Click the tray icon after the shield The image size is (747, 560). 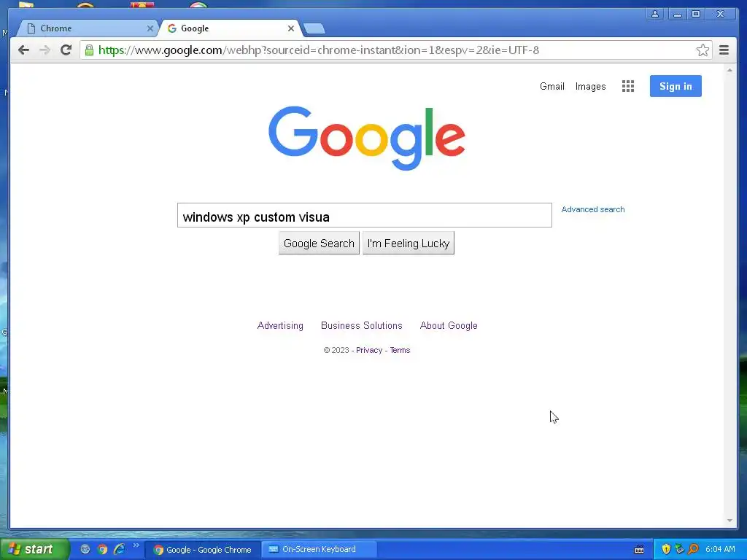[x=679, y=549]
